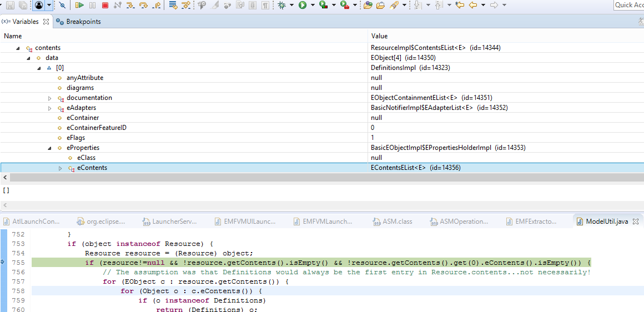Collapse the data tree node

(x=28, y=58)
